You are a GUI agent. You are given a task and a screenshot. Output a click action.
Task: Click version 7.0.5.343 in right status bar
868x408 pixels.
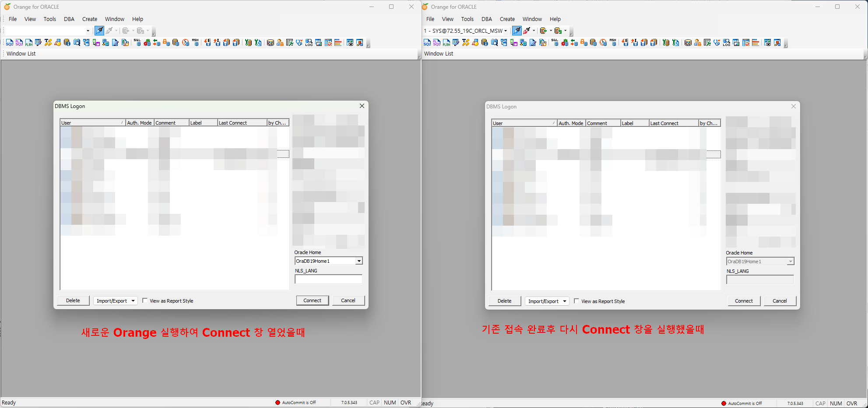(x=795, y=403)
